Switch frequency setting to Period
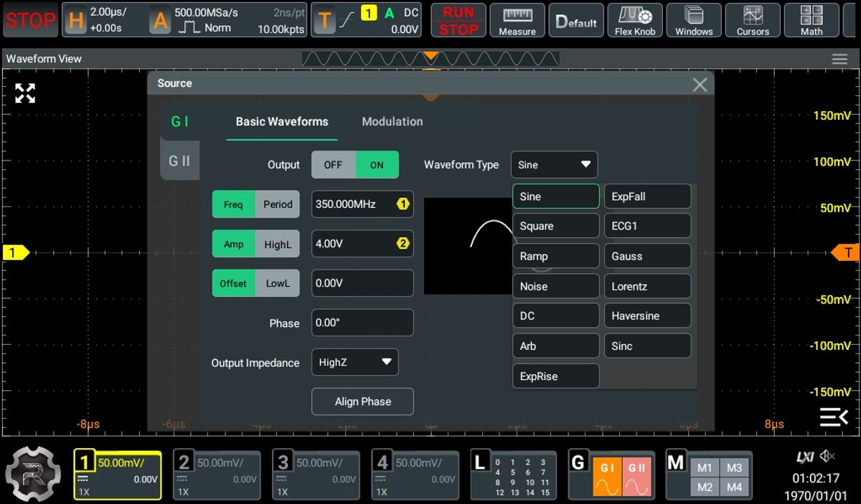This screenshot has width=861, height=504. pos(278,204)
